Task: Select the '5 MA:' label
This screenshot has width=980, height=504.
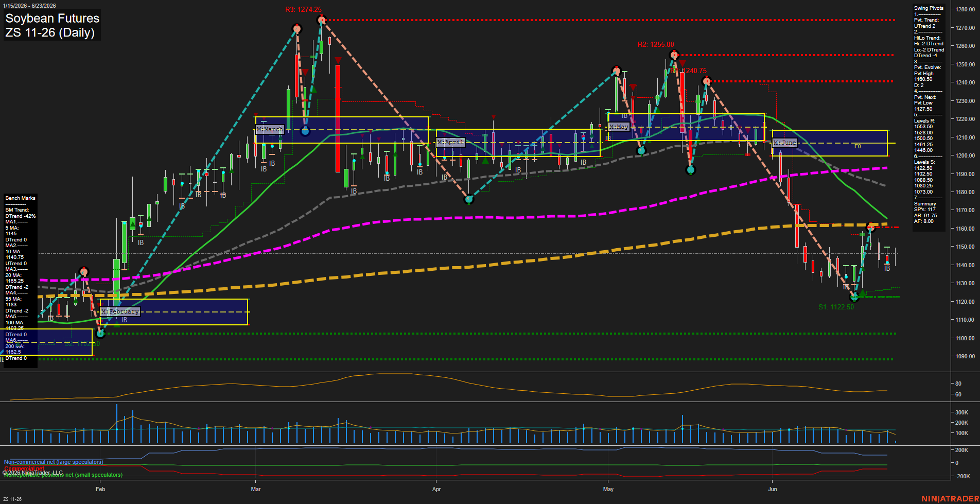Action: 12,228
